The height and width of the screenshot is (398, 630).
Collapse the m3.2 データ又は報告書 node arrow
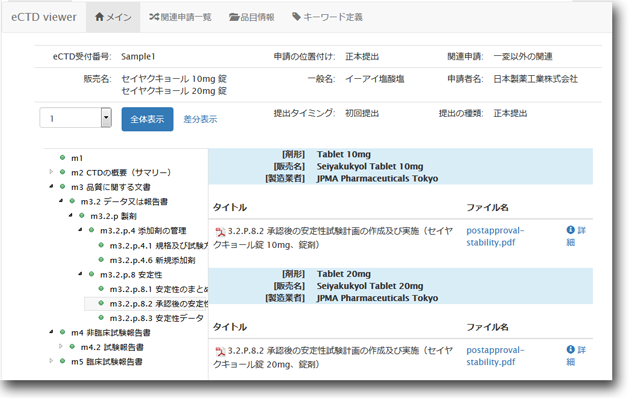point(61,201)
